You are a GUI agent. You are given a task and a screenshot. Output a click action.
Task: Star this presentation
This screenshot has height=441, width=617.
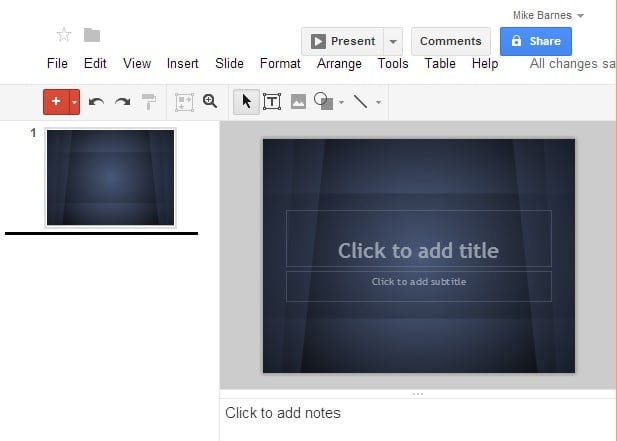(64, 35)
